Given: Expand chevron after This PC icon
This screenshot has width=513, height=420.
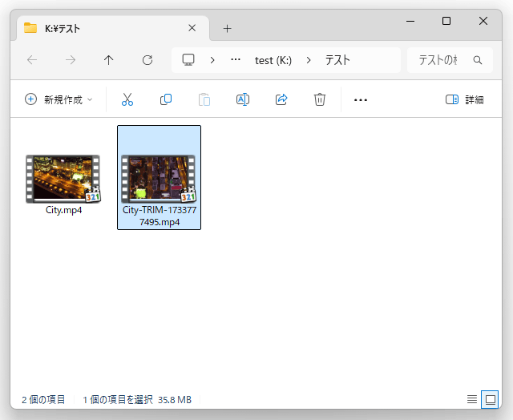Looking at the screenshot, I should coord(212,60).
